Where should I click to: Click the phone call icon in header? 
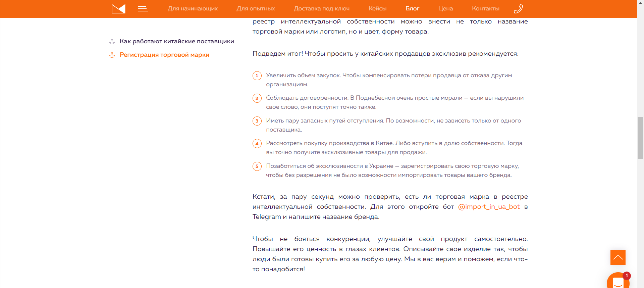[518, 9]
